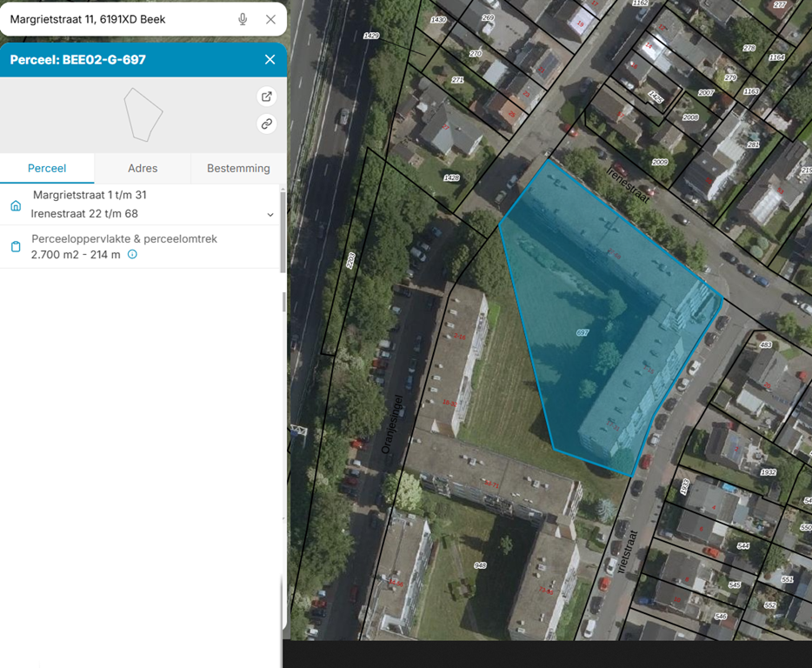Click the clipboard icon for Perceeloppervlakte
The image size is (812, 668).
(16, 247)
